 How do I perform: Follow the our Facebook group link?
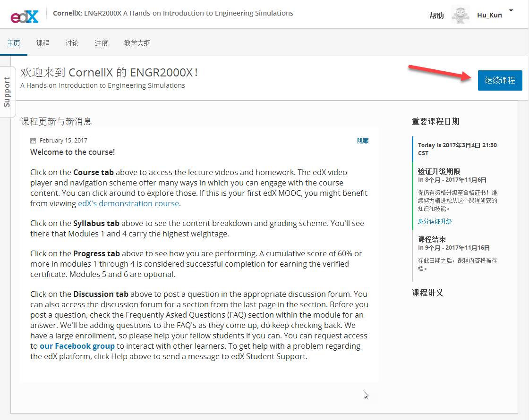tap(77, 346)
